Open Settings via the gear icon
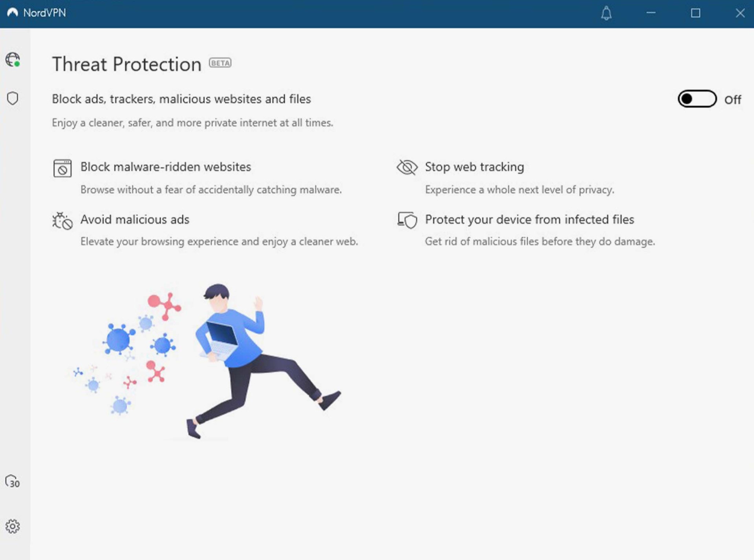Screen dimensions: 754x560 point(13,526)
